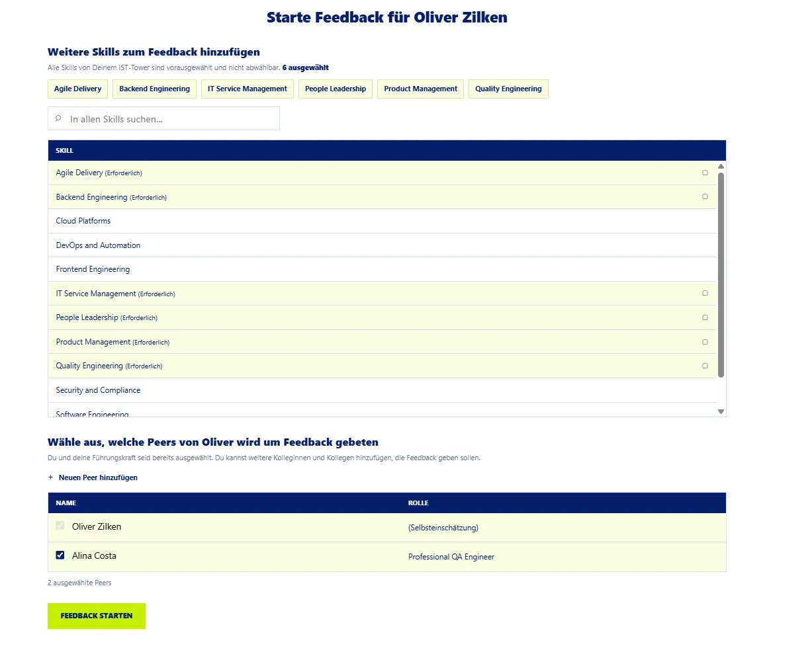Screen dimensions: 812x656
Task: Toggle the checkbox in the Agile Delivery row
Action: pos(705,173)
